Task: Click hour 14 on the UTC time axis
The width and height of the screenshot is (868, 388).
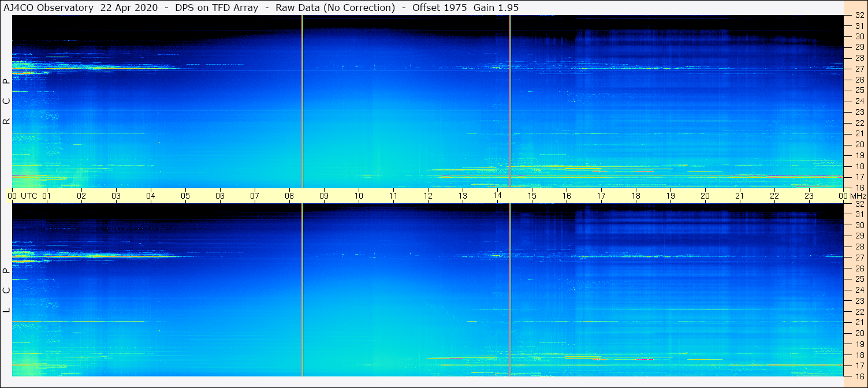Action: (497, 195)
